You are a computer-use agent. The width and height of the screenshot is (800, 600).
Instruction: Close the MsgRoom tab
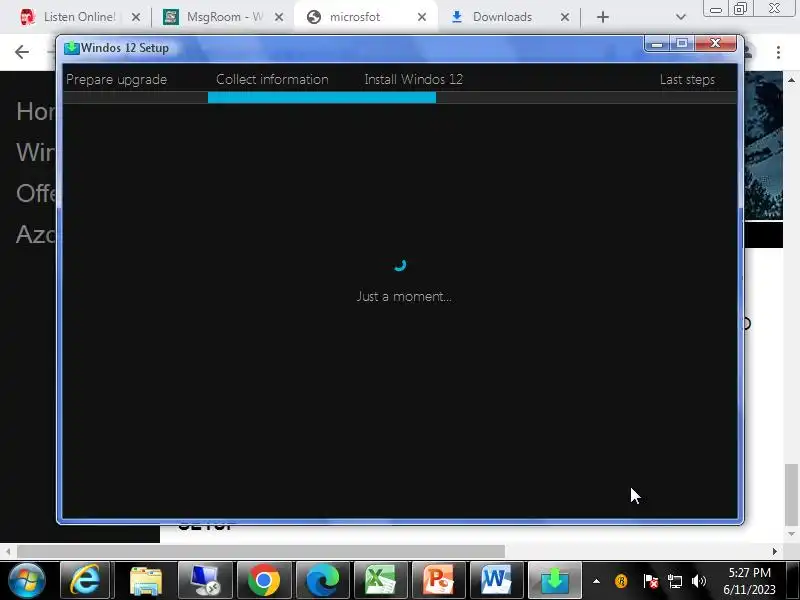click(279, 17)
